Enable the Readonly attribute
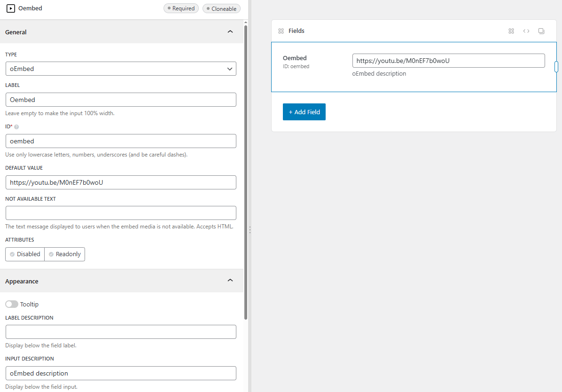The image size is (562, 392). 65,254
